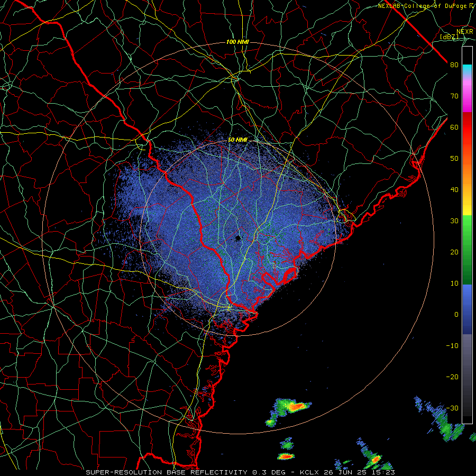Viewport: 476px width, 476px height.
Task: Click the 50 NMI range ring label
Action: (x=237, y=140)
